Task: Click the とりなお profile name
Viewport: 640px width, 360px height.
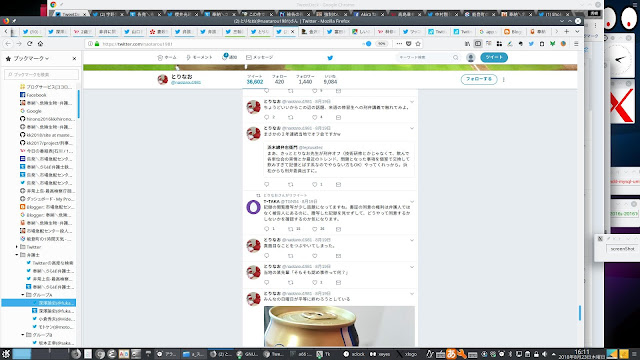Action: pyautogui.click(x=182, y=76)
